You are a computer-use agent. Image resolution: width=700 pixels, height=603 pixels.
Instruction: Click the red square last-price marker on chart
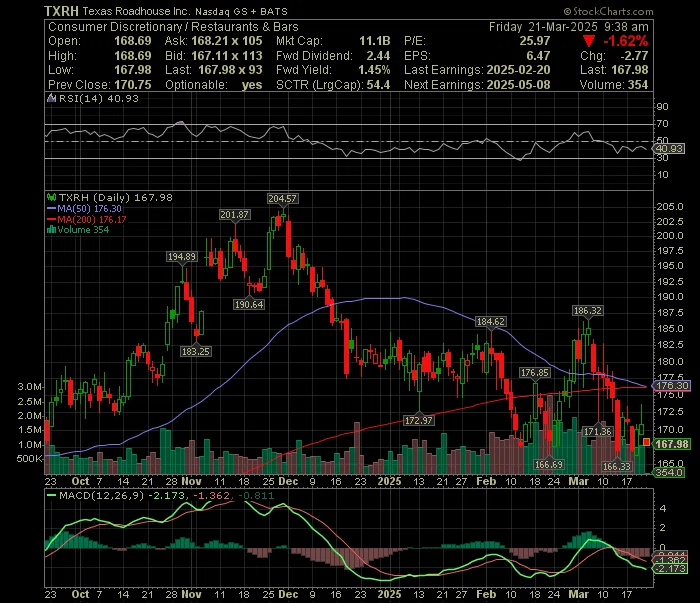pyautogui.click(x=646, y=442)
